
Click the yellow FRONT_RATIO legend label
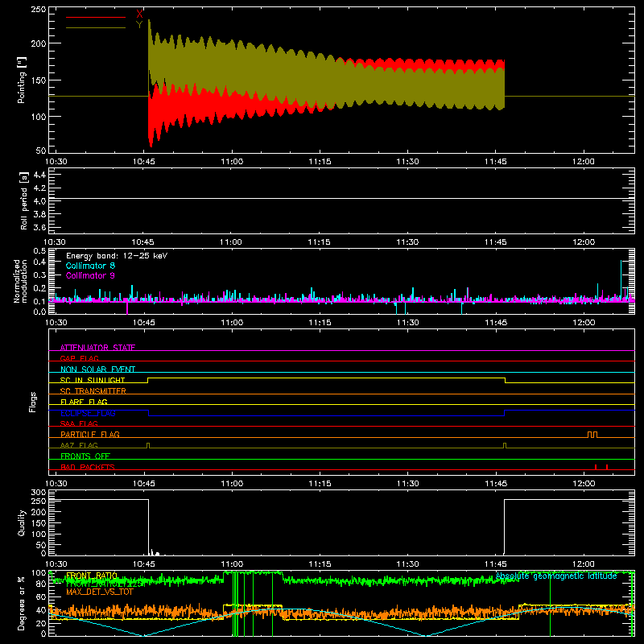click(x=92, y=576)
